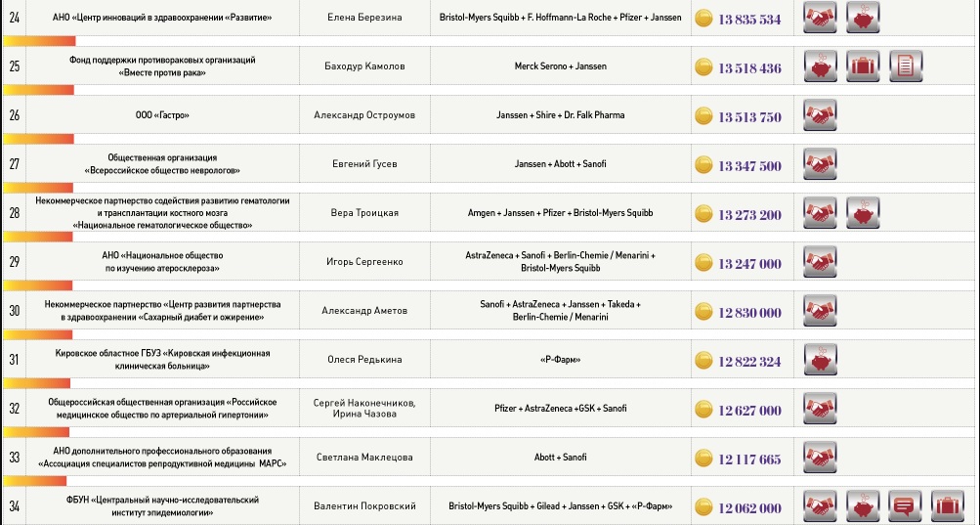Click the speech bubble icon in row 34
This screenshot has height=525, width=980.
tap(905, 506)
